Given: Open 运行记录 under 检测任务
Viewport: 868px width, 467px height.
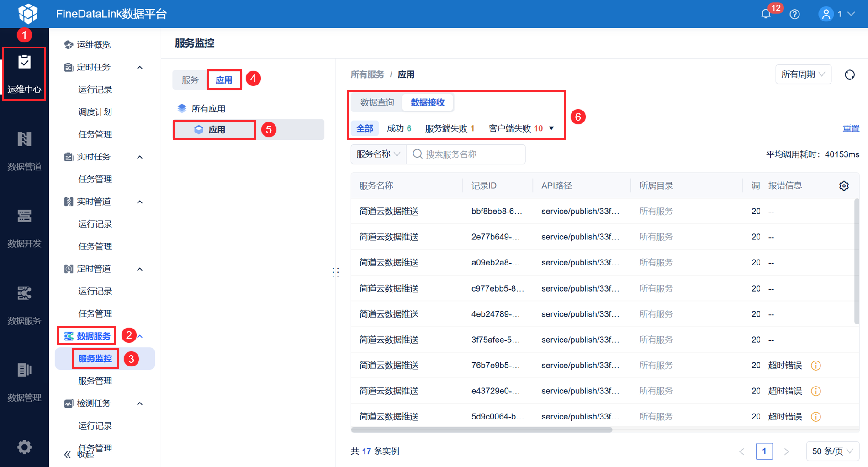Looking at the screenshot, I should pyautogui.click(x=95, y=426).
